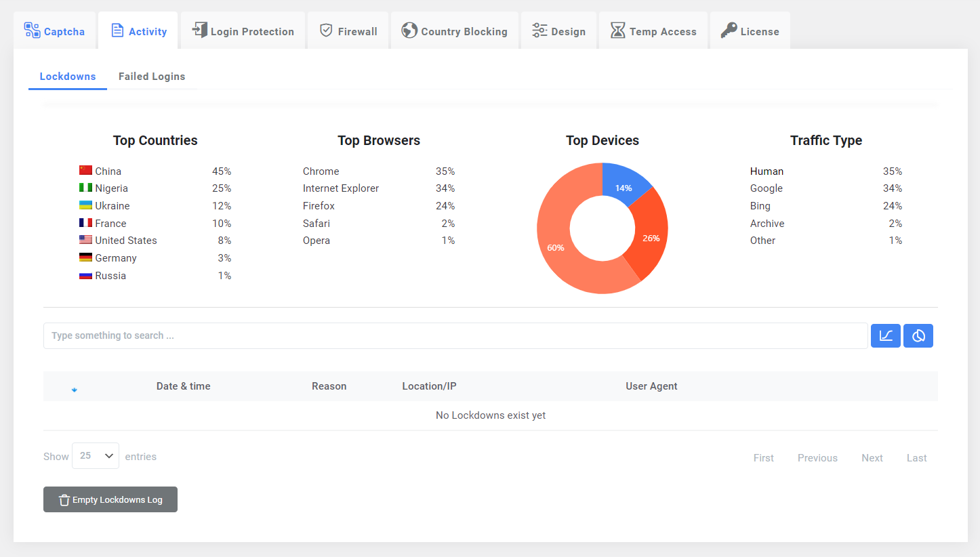The width and height of the screenshot is (980, 557).
Task: Switch to the Failed Logins sub-tab
Action: tap(152, 77)
